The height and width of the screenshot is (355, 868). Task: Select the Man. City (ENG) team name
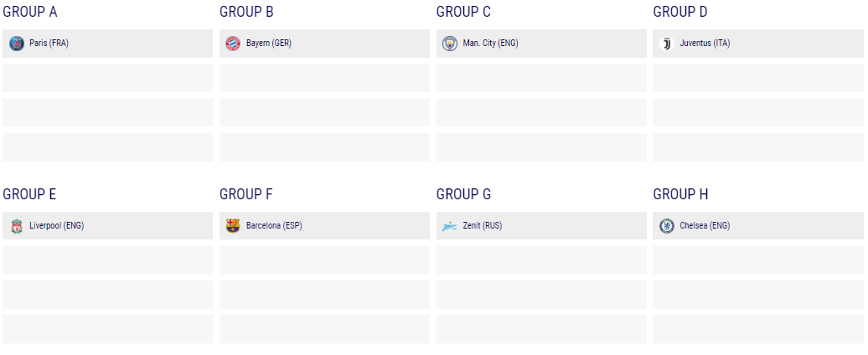point(490,44)
